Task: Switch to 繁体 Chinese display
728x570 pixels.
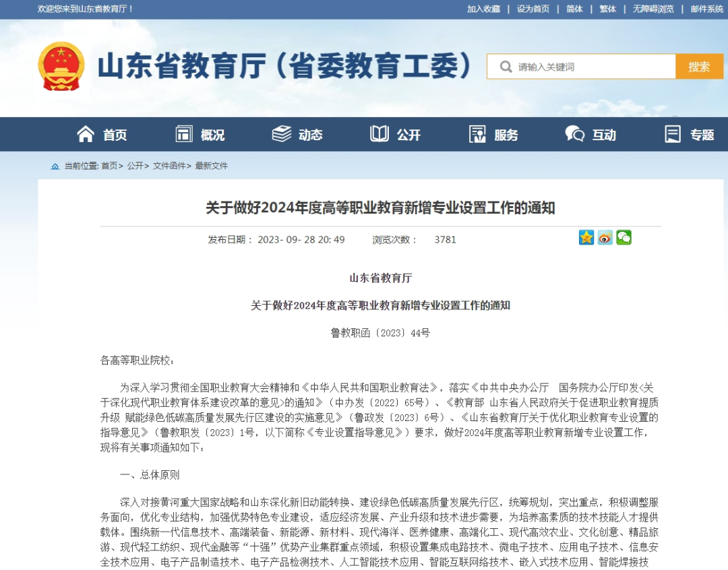Action: tap(607, 9)
